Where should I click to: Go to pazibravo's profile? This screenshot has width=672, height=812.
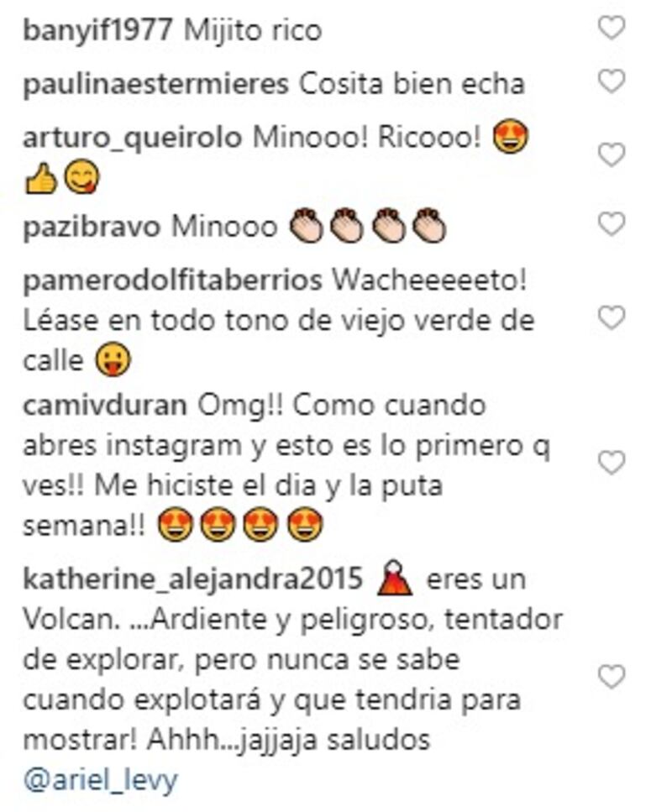(x=92, y=228)
